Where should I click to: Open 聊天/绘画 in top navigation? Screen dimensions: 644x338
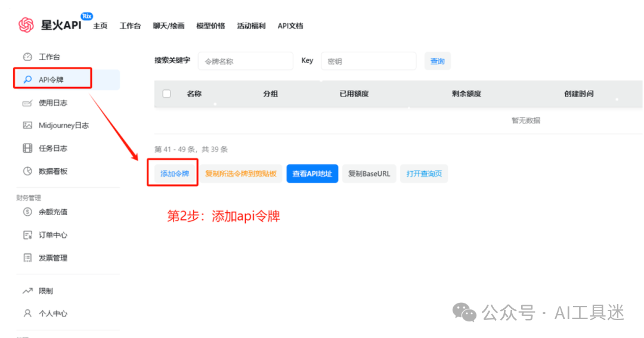coord(168,26)
